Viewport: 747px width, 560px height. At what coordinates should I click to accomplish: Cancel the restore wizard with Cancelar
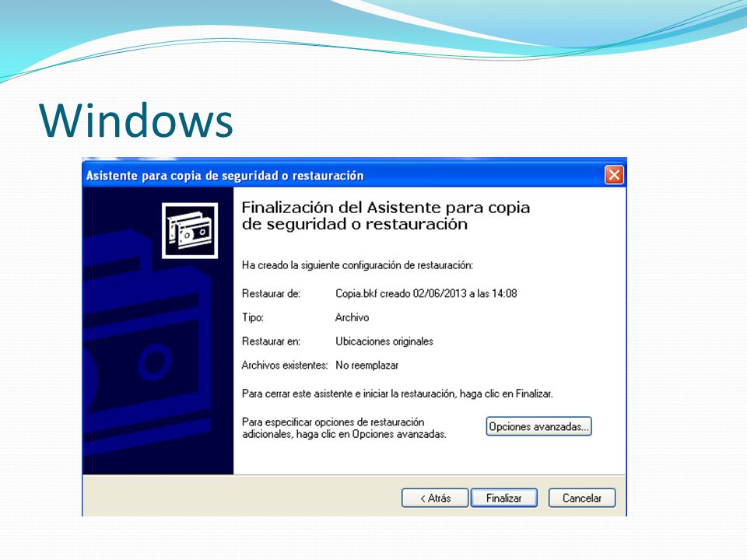[582, 498]
